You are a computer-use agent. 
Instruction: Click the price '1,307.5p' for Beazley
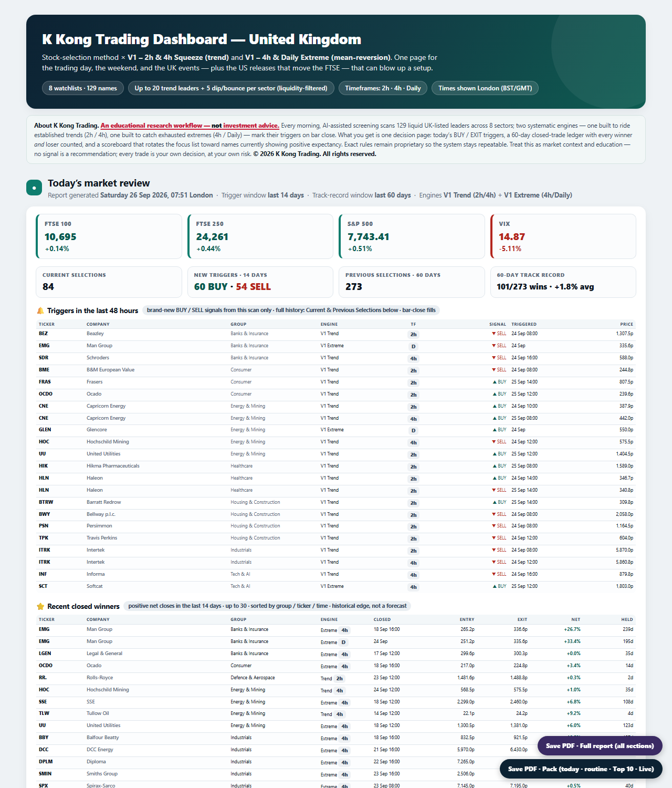click(625, 334)
